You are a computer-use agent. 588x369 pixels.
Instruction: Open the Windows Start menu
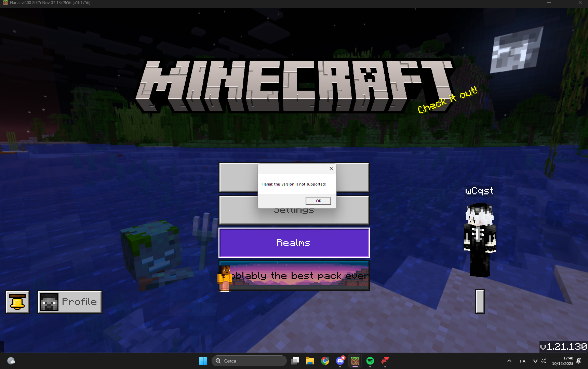(203, 360)
